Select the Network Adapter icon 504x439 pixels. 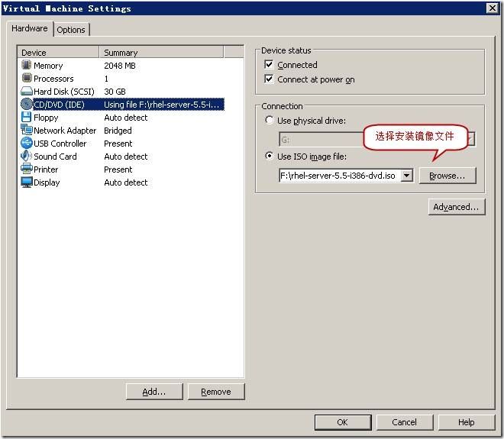click(27, 130)
